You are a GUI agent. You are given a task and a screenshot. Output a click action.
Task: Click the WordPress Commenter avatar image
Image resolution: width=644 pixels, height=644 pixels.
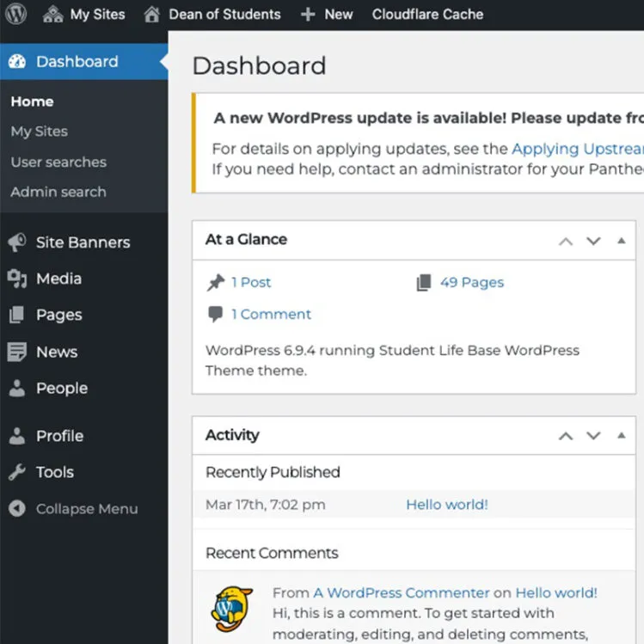[232, 609]
